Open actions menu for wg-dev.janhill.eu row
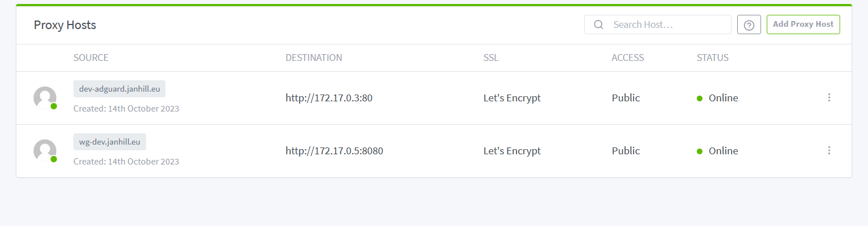The width and height of the screenshot is (868, 226). (x=829, y=150)
